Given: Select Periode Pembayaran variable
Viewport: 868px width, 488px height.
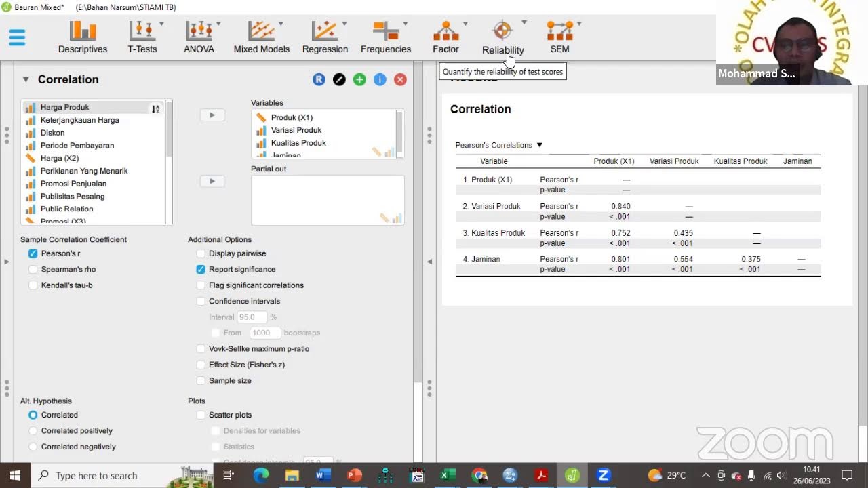Looking at the screenshot, I should coord(94,145).
